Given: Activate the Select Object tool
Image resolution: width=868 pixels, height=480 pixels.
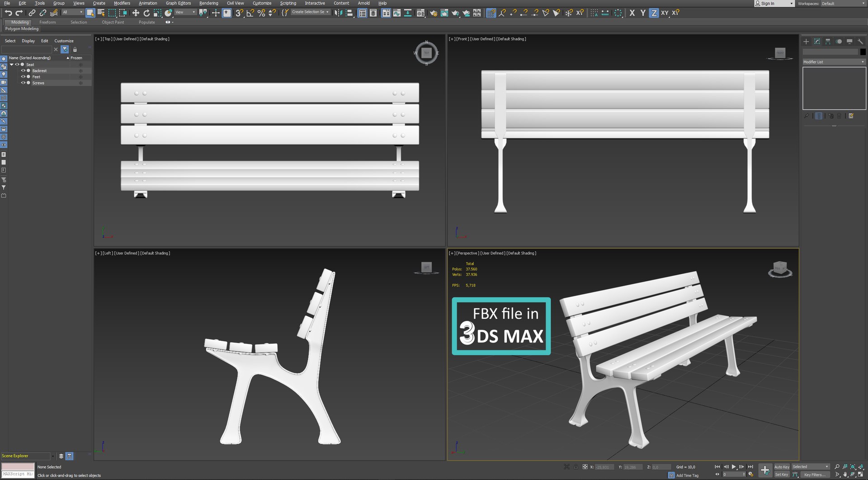Looking at the screenshot, I should [x=90, y=13].
